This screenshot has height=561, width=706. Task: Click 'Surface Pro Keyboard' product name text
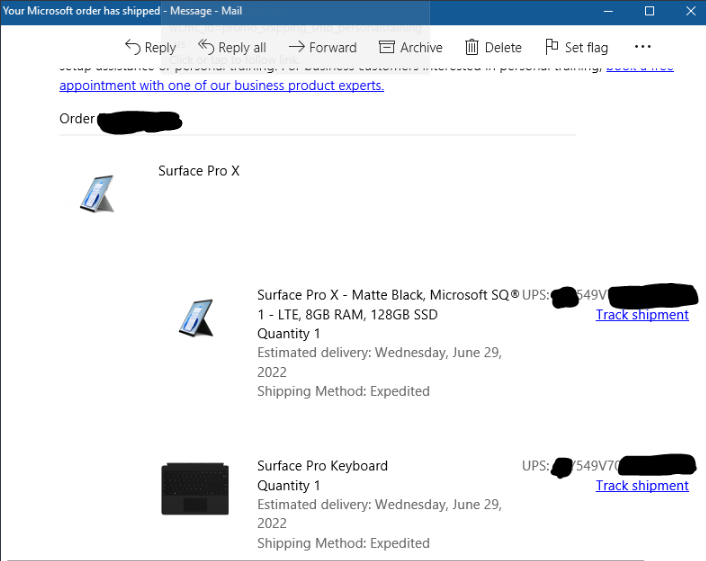322,466
